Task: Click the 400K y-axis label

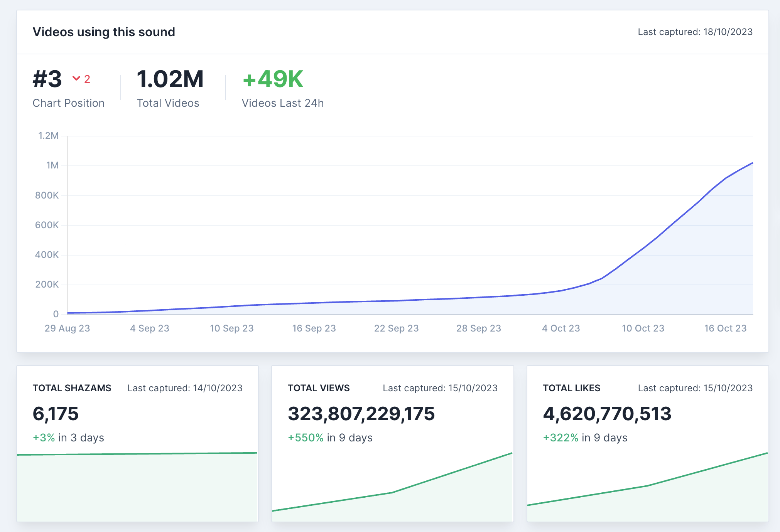Action: click(x=47, y=255)
